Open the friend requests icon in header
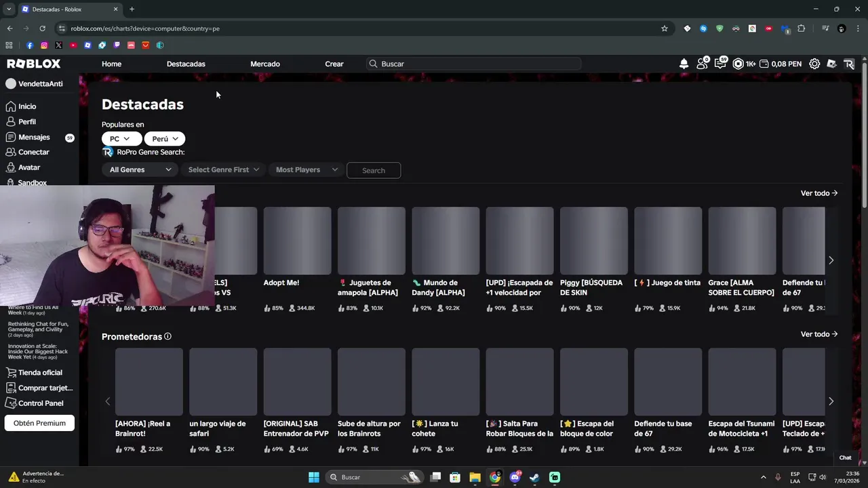The image size is (868, 488). [702, 64]
